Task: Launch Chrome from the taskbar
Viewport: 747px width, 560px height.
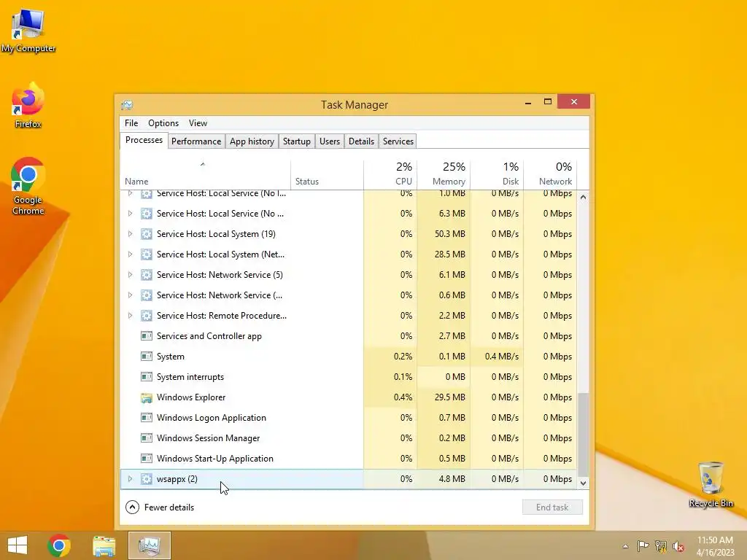Action: click(x=59, y=545)
